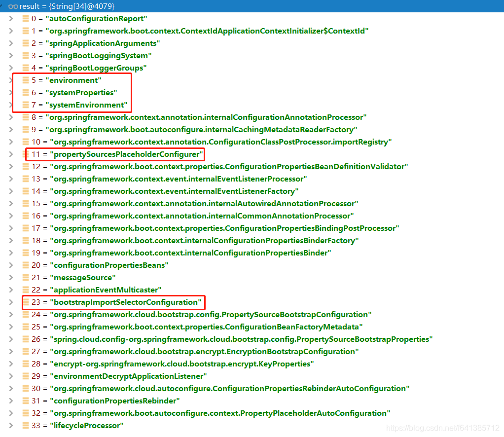The height and width of the screenshot is (437, 504).
Task: Select the "bootstrapImportSelectorConfiguration" value text
Action: coord(126,302)
